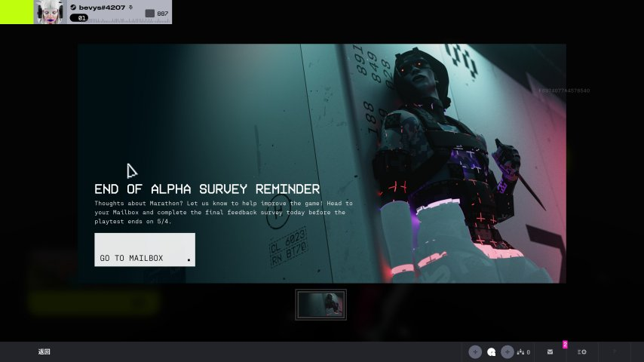The height and width of the screenshot is (362, 644).
Task: Open the settings gear menu icon
Action: [x=581, y=351]
